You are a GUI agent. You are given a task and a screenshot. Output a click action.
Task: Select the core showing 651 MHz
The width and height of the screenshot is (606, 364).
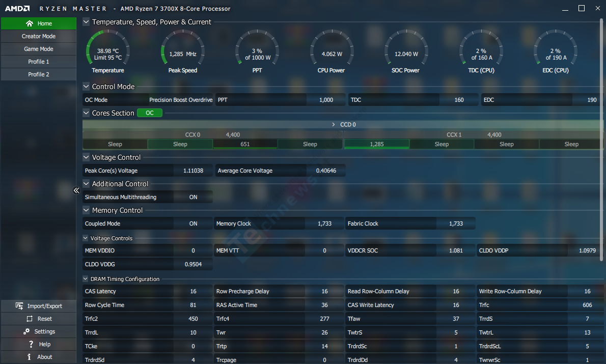pyautogui.click(x=245, y=144)
